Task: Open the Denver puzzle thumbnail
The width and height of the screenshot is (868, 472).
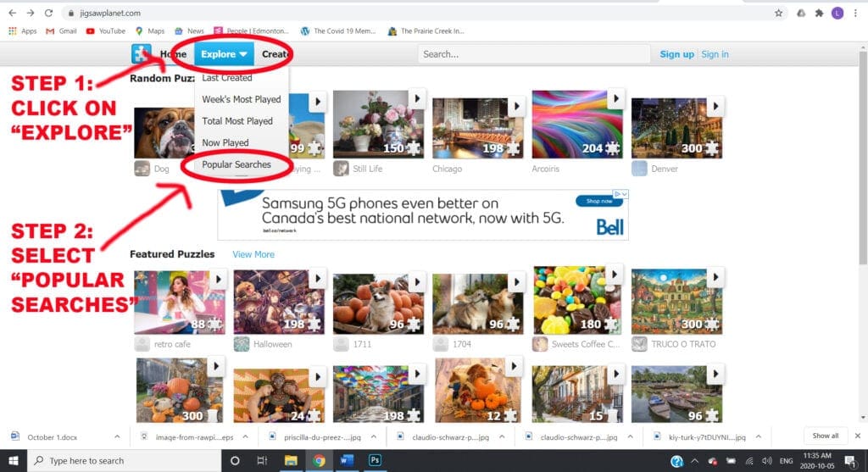Action: (676, 128)
